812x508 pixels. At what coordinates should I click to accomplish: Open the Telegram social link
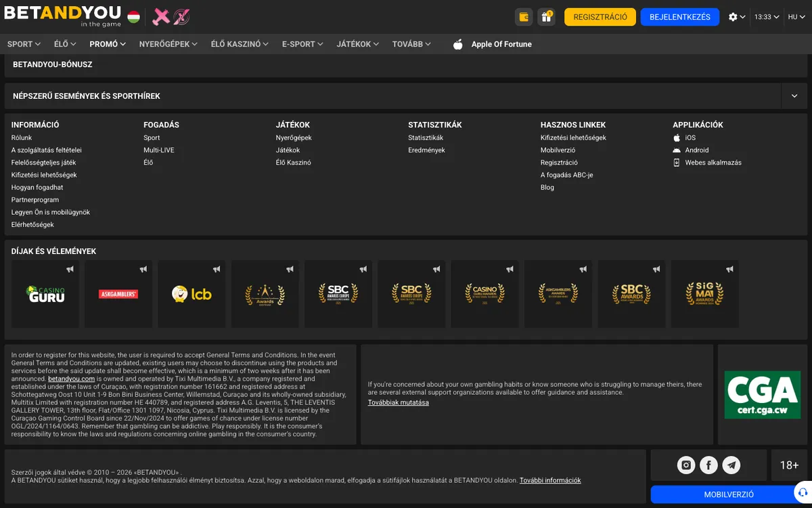[731, 465]
